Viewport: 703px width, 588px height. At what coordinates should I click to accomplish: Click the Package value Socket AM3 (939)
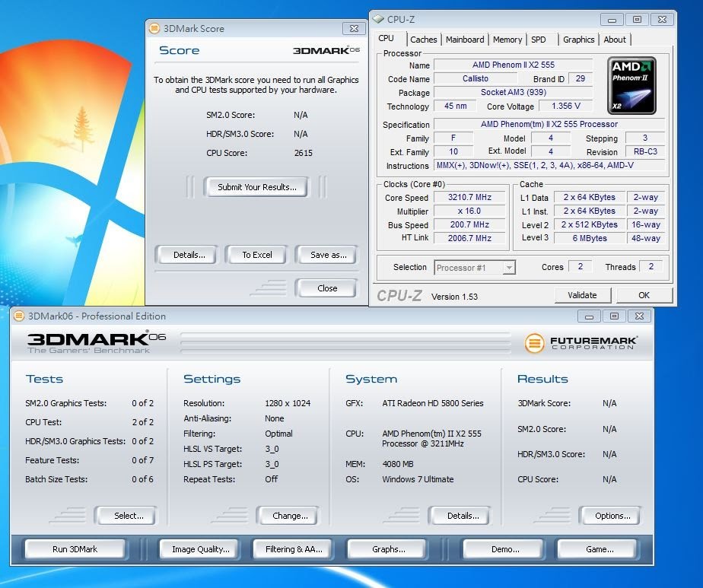513,92
